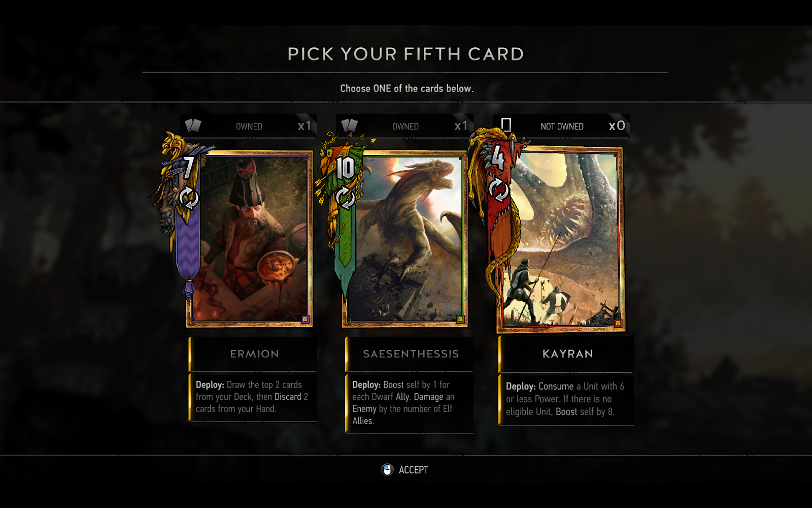812x508 pixels.
Task: Click the Ermion name label
Action: tap(254, 354)
